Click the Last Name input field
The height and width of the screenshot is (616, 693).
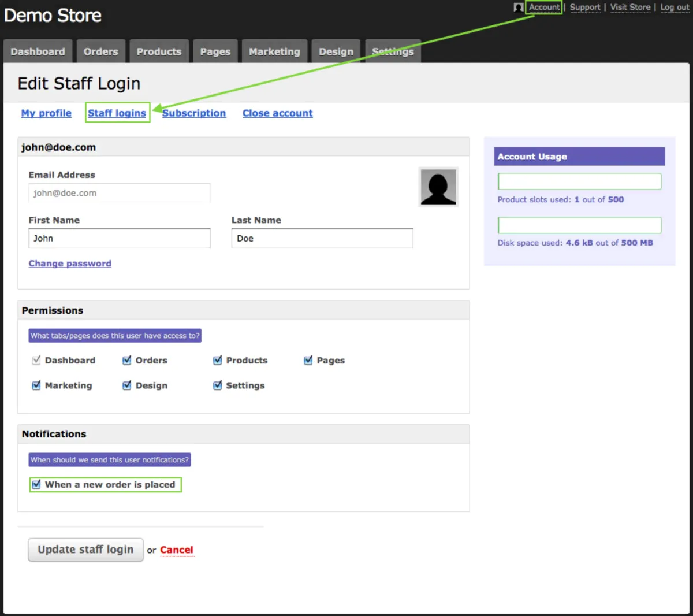point(322,238)
